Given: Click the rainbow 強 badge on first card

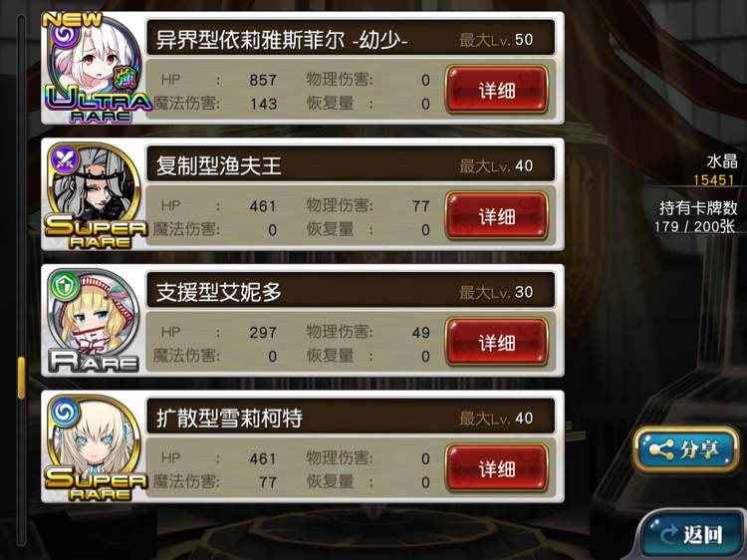Looking at the screenshot, I should [x=124, y=77].
